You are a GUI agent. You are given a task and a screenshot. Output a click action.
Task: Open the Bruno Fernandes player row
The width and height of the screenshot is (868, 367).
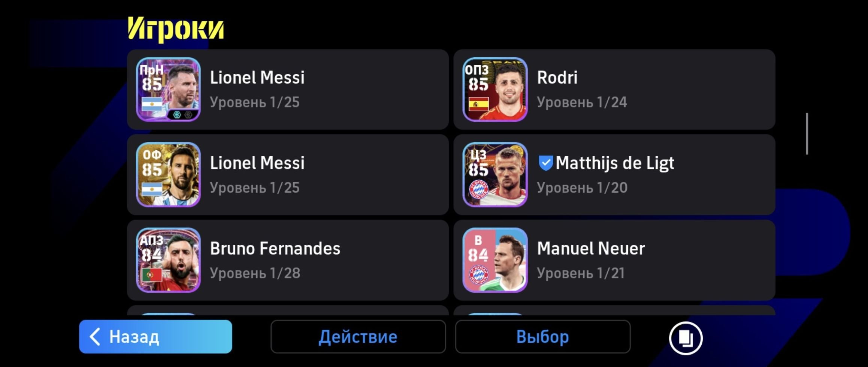(x=288, y=260)
